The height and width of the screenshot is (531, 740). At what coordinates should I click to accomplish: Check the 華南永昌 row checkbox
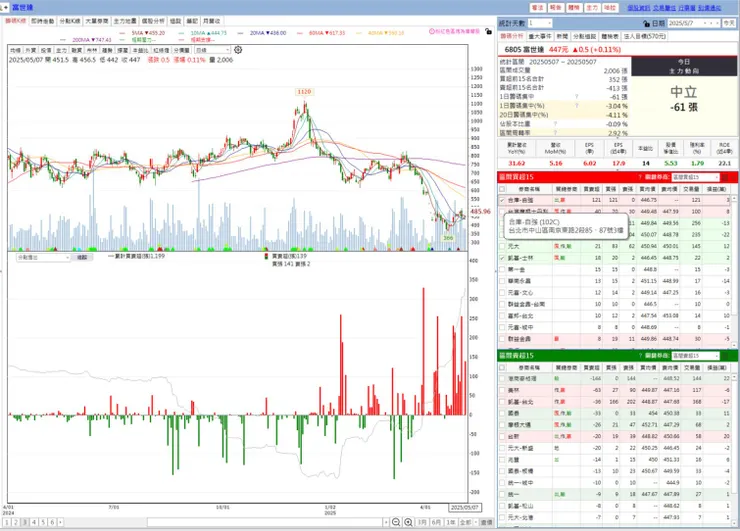click(502, 281)
